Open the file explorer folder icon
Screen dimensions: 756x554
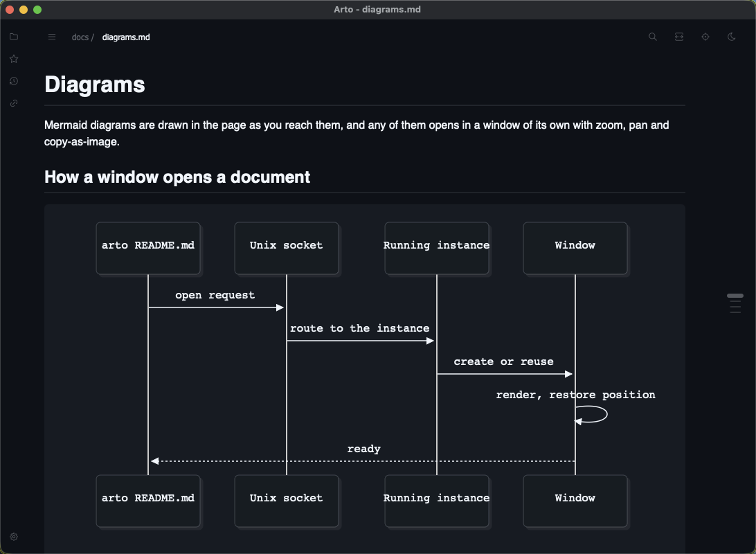[x=14, y=37]
